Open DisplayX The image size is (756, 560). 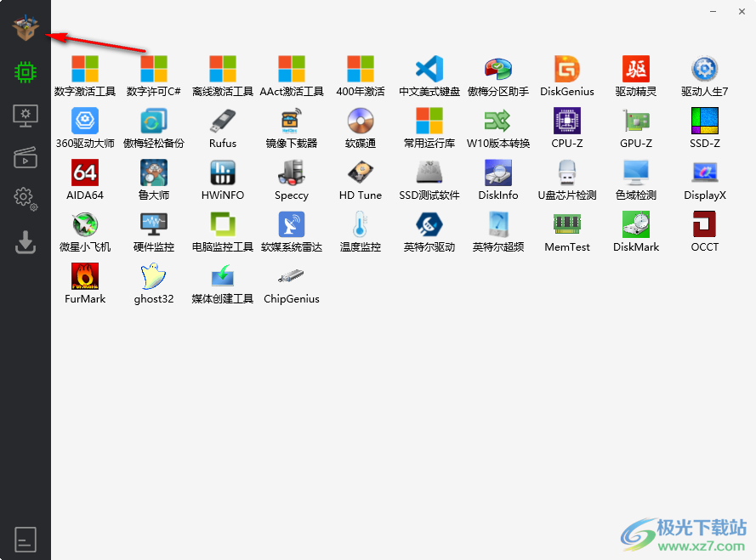(x=705, y=180)
